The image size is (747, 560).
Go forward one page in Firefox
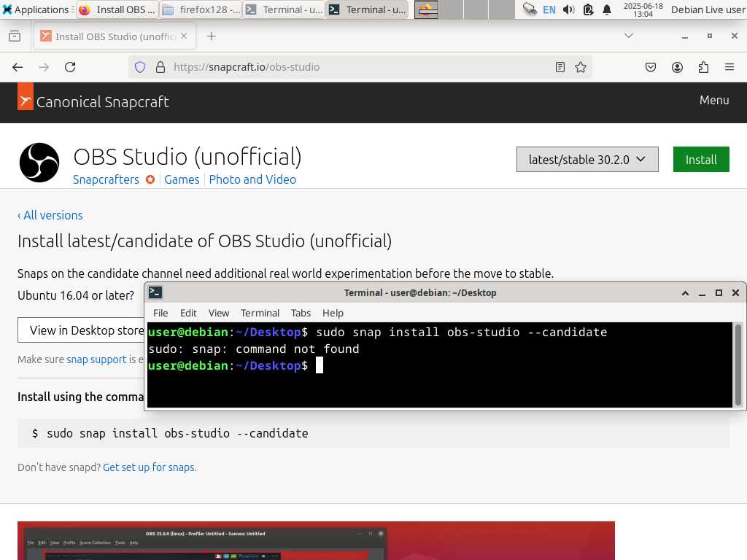(x=44, y=67)
